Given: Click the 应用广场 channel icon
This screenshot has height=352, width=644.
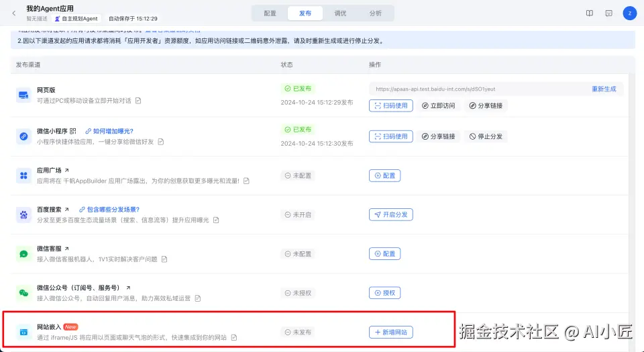Looking at the screenshot, I should (x=24, y=175).
